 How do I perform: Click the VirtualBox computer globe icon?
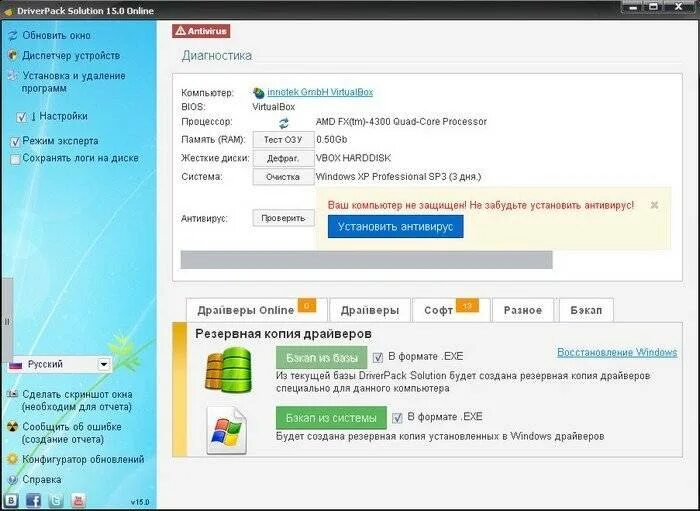pyautogui.click(x=258, y=93)
